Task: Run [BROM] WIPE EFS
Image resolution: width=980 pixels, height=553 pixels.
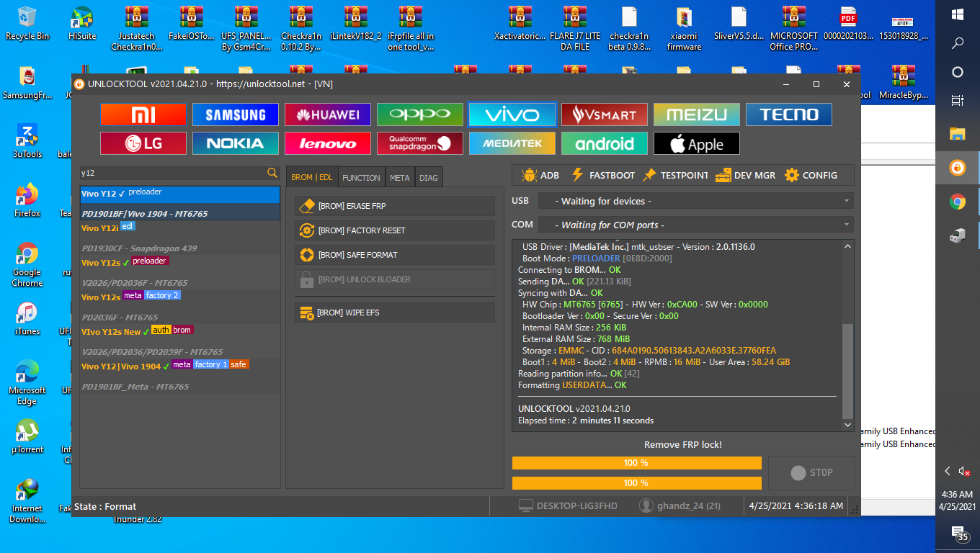Action: click(x=395, y=313)
